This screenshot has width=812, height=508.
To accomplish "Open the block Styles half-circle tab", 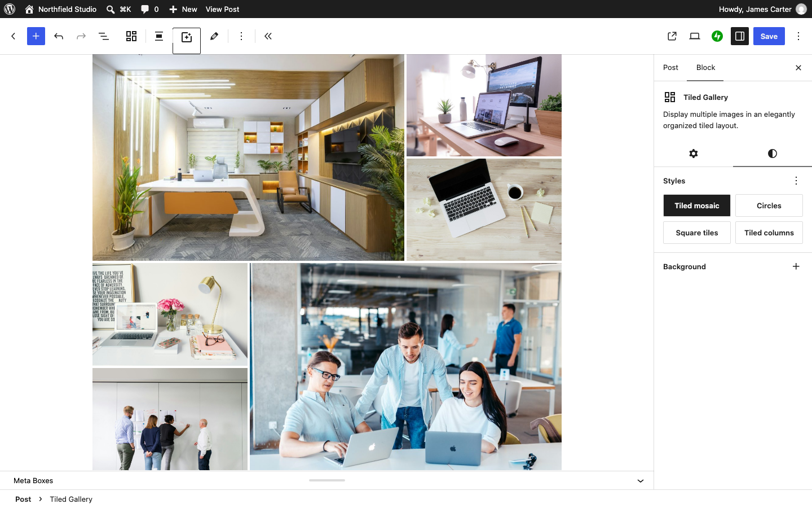I will coord(773,154).
